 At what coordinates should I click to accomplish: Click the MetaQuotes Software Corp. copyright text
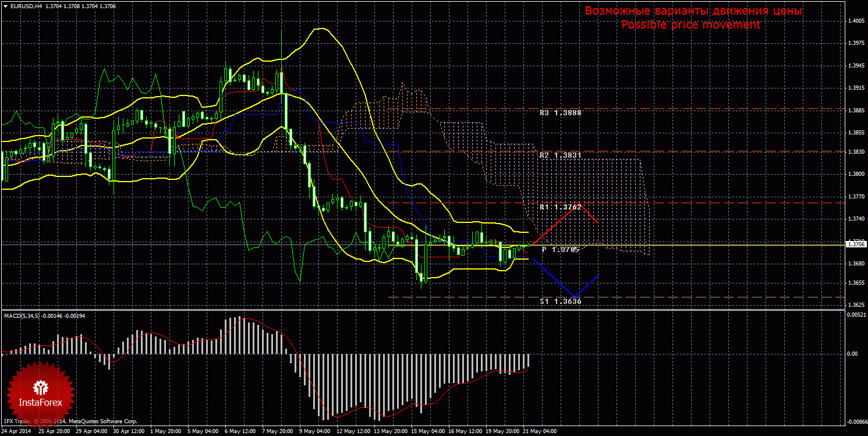click(x=70, y=420)
